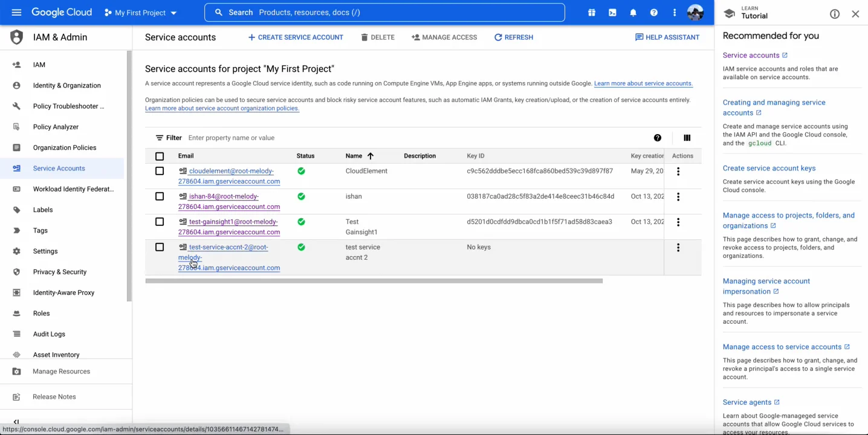
Task: Click the IAM & Admin shield icon
Action: coord(16,37)
